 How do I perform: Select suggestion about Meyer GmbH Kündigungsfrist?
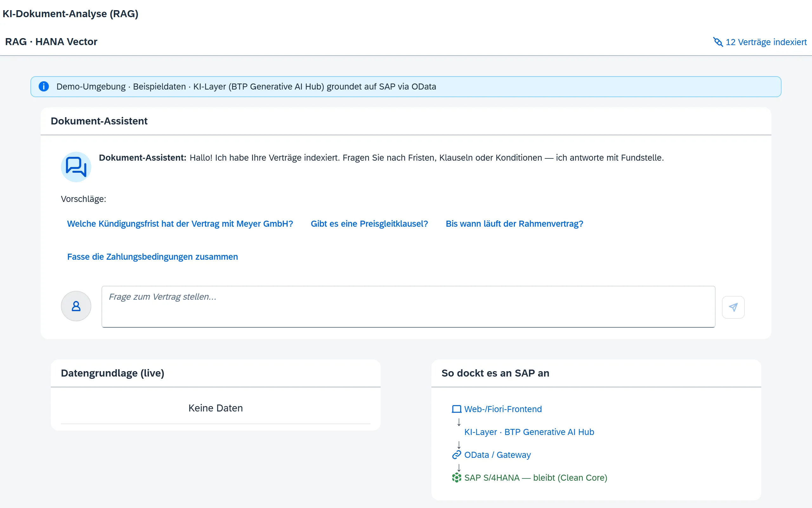click(180, 224)
